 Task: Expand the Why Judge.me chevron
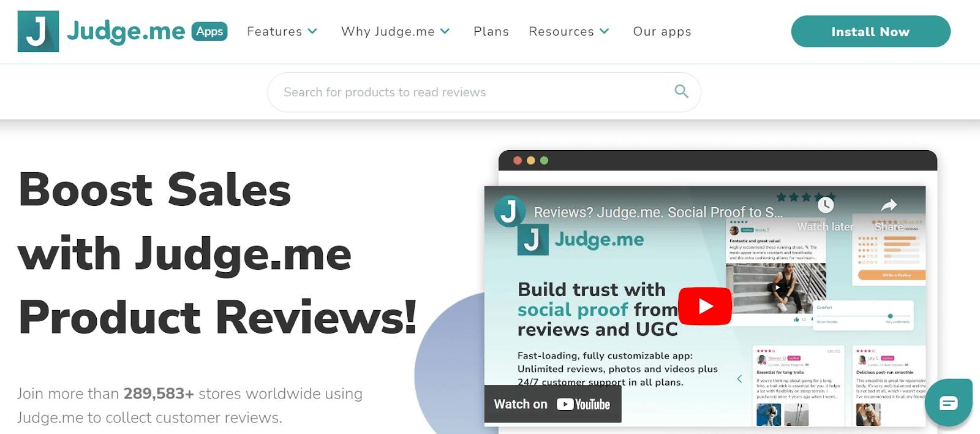445,31
